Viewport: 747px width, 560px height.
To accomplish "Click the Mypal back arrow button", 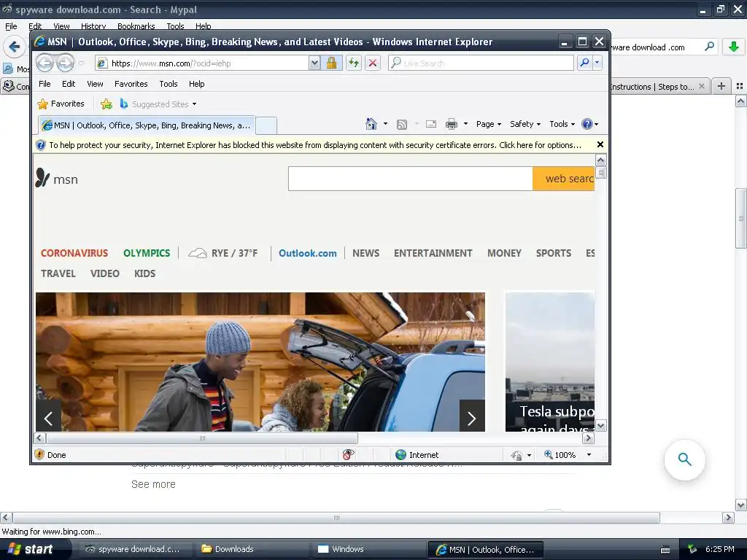I will (15, 47).
